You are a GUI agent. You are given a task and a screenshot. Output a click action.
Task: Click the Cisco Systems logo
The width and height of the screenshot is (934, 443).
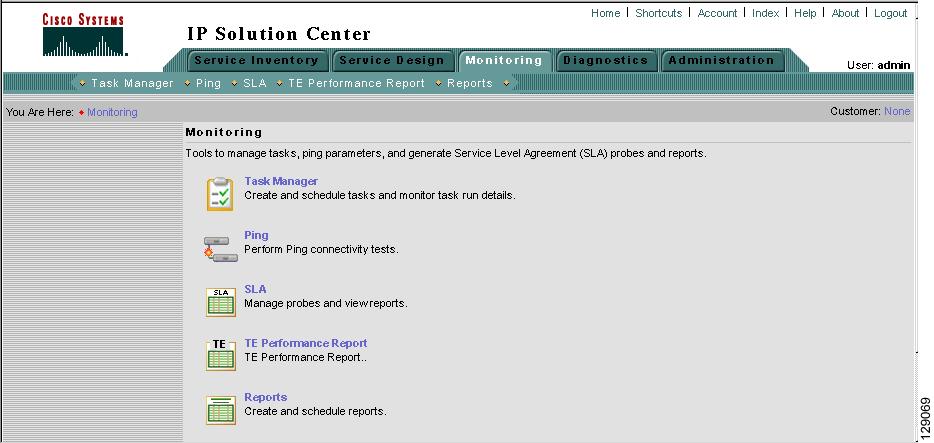83,36
